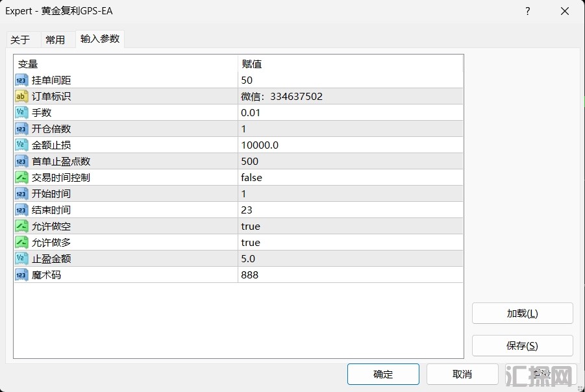Click the 确定 button
The width and height of the screenshot is (585, 392).
tap(383, 374)
